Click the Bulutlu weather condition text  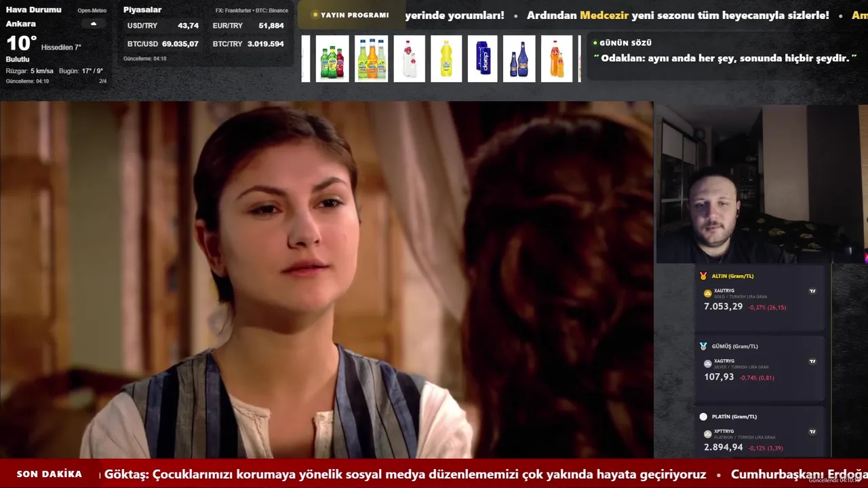pyautogui.click(x=18, y=59)
